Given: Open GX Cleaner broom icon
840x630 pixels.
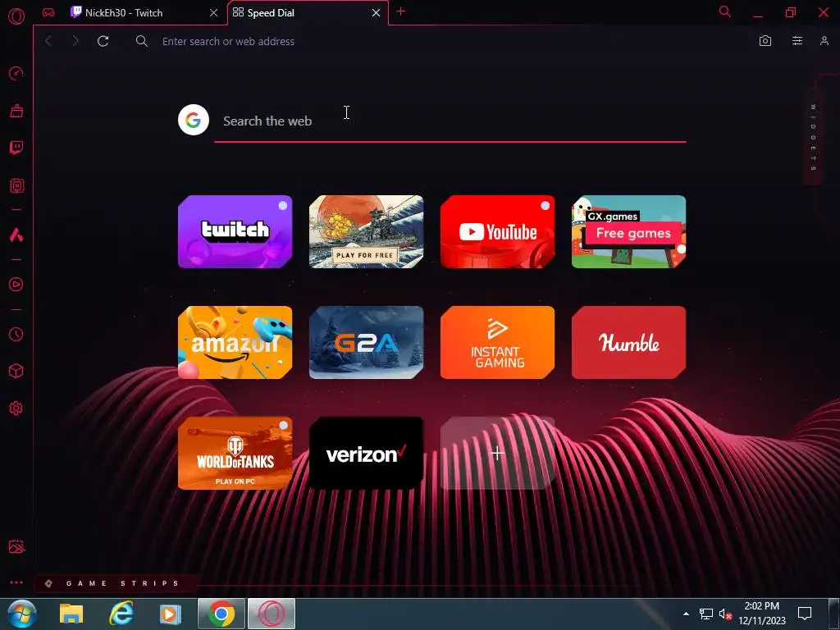Looking at the screenshot, I should 16,111.
